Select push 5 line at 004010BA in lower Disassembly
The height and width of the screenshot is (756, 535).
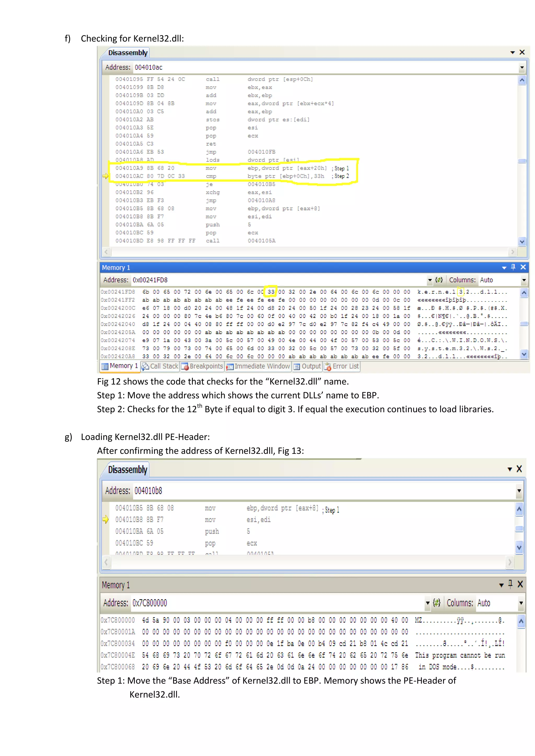pyautogui.click(x=183, y=531)
